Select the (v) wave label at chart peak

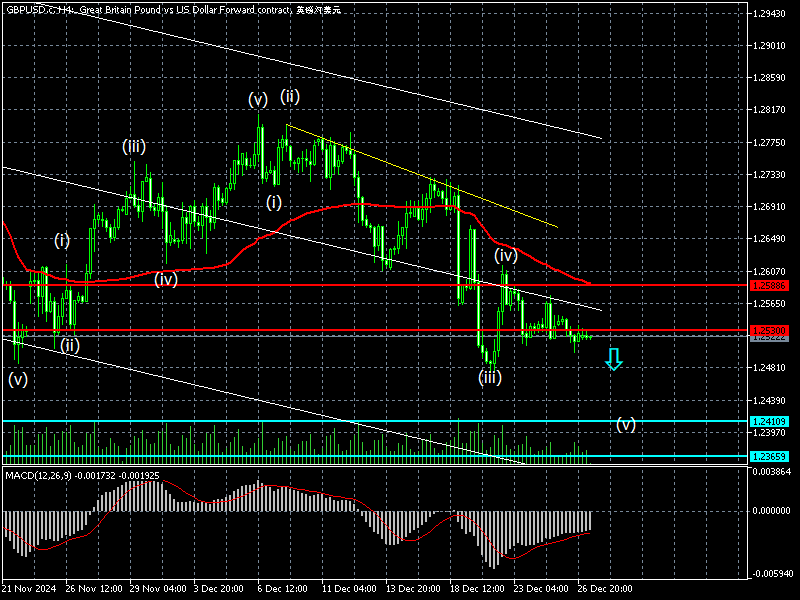(x=258, y=100)
